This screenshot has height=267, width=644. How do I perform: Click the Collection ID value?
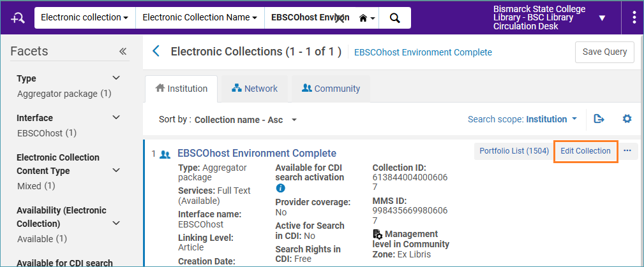click(x=410, y=182)
